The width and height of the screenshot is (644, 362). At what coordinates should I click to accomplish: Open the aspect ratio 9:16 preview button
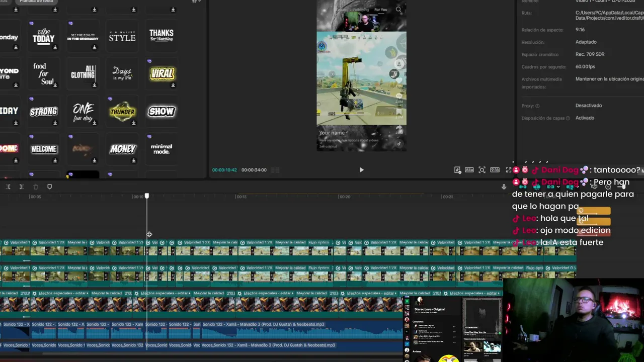click(495, 170)
